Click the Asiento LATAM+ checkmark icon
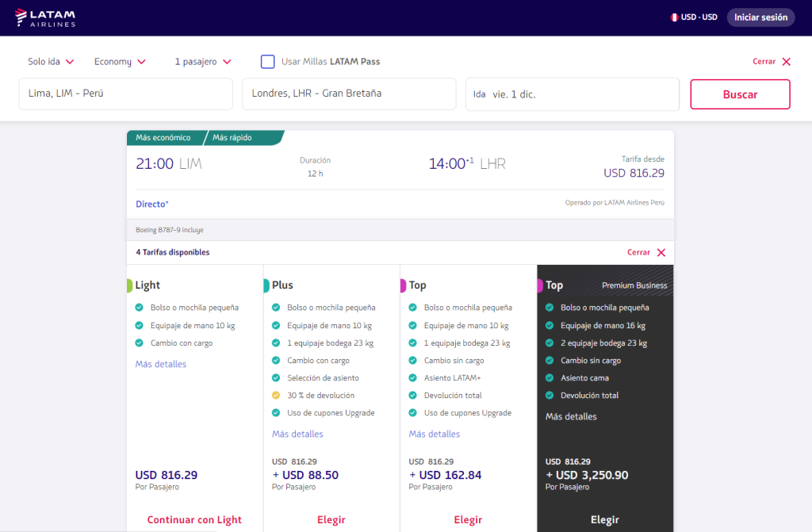This screenshot has height=532, width=812. [x=413, y=378]
